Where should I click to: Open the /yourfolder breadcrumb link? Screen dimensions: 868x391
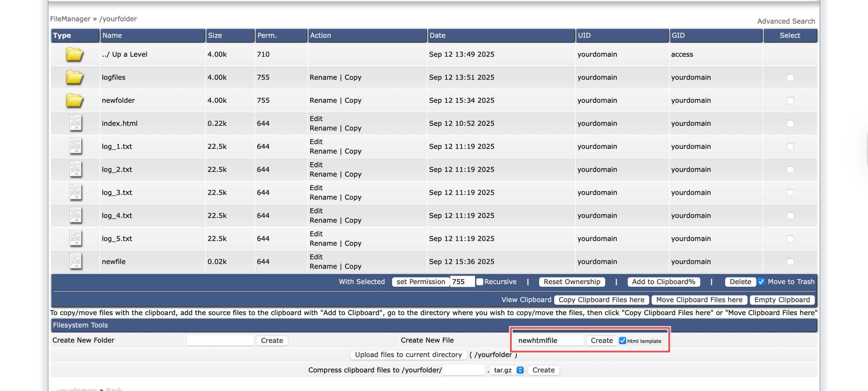click(118, 19)
